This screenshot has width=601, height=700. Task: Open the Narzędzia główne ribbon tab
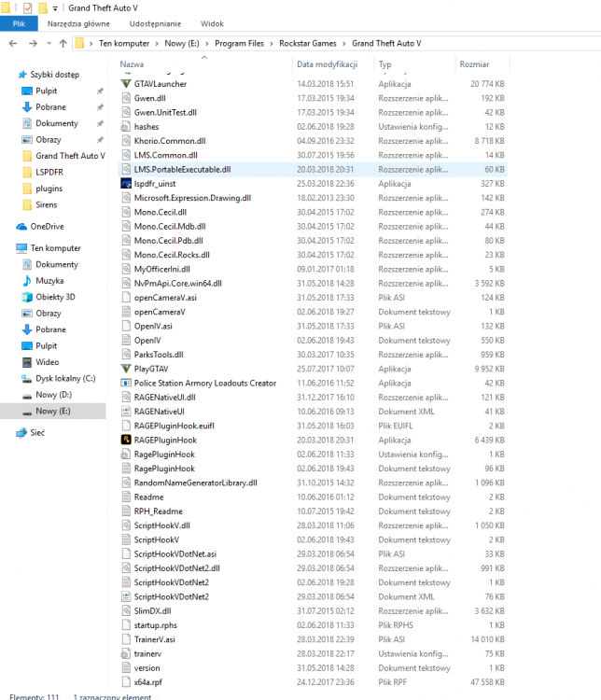click(78, 23)
